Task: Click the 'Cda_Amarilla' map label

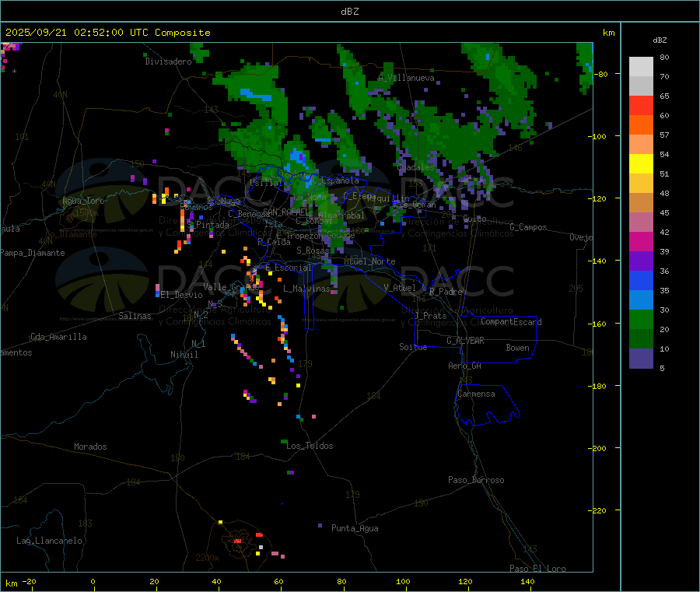Action: [58, 337]
